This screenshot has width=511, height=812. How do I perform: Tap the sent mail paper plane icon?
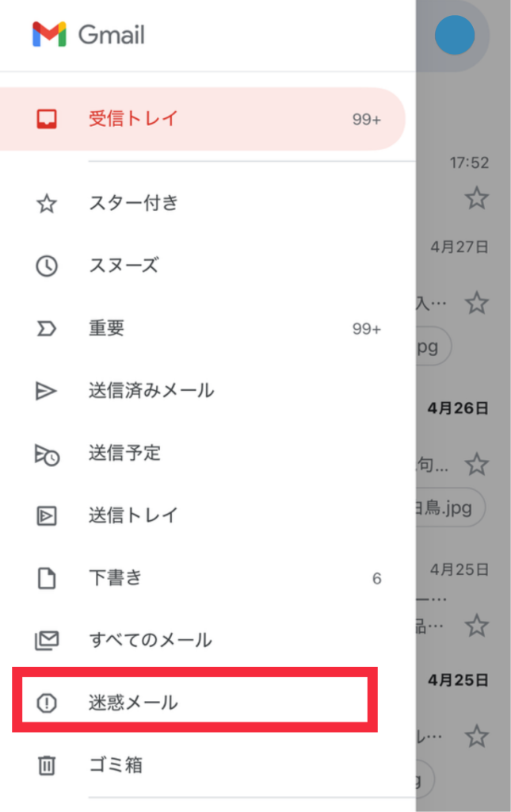tap(47, 391)
